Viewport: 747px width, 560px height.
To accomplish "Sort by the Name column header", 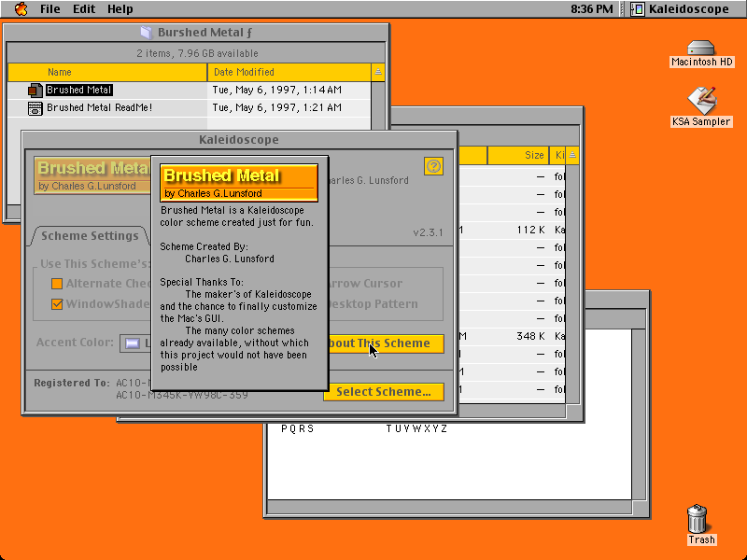I will [107, 72].
